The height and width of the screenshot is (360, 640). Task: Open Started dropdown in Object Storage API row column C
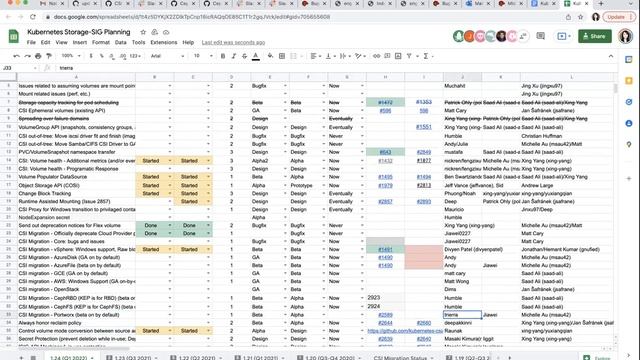click(208, 185)
